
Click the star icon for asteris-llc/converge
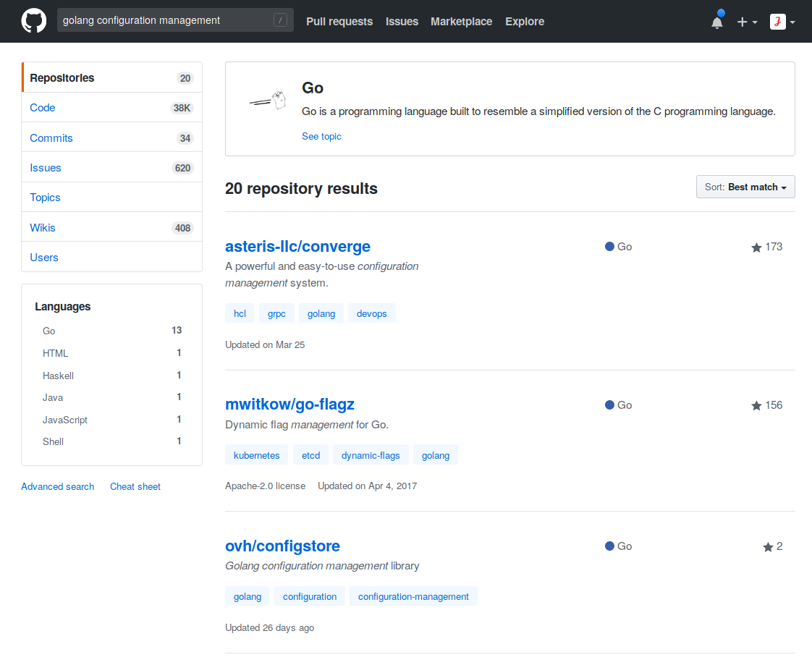(756, 247)
